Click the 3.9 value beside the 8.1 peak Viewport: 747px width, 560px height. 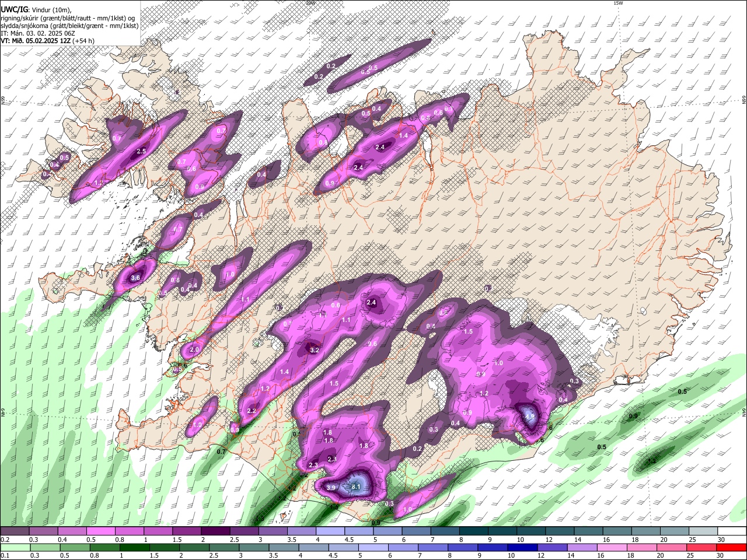331,488
